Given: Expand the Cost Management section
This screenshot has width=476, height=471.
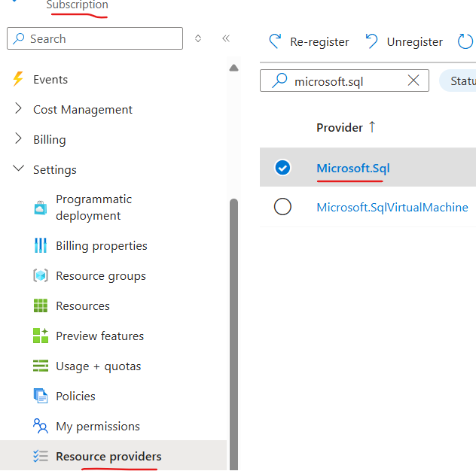Looking at the screenshot, I should pyautogui.click(x=18, y=108).
